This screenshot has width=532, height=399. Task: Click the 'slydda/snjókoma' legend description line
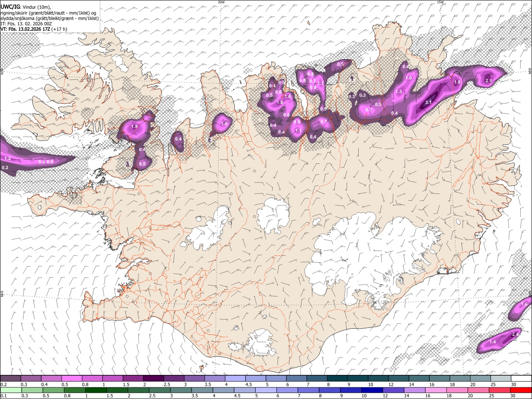click(x=49, y=18)
